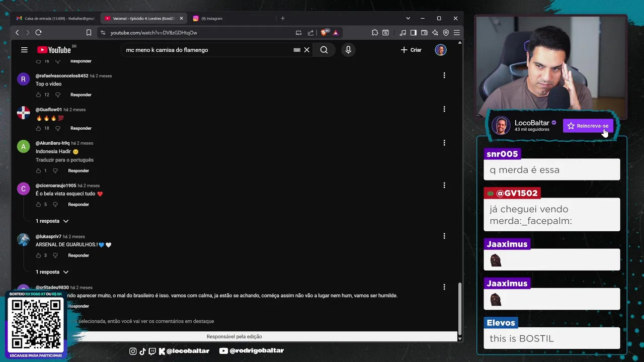Open the Brave playlist music note icon
The width and height of the screenshot is (644, 362).
[403, 33]
